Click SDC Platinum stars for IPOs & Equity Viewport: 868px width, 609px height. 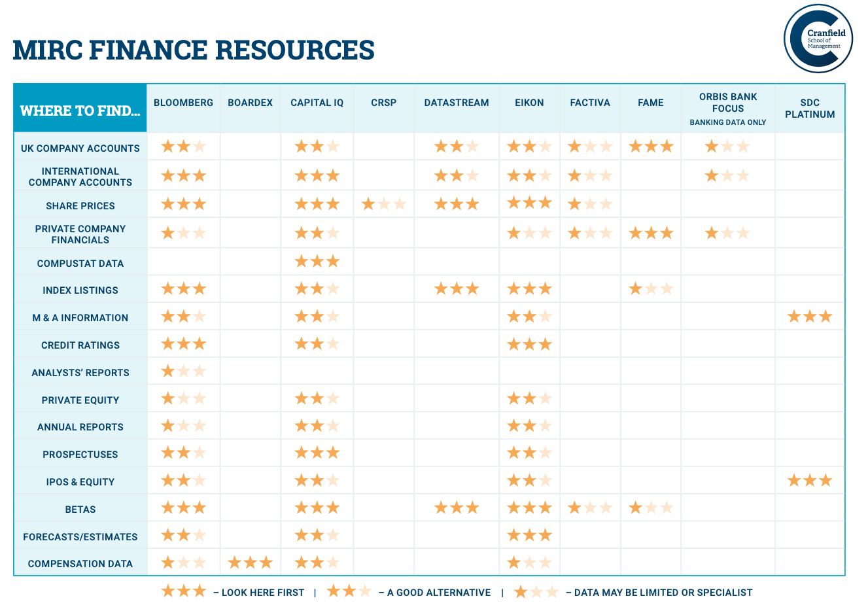[x=810, y=481]
